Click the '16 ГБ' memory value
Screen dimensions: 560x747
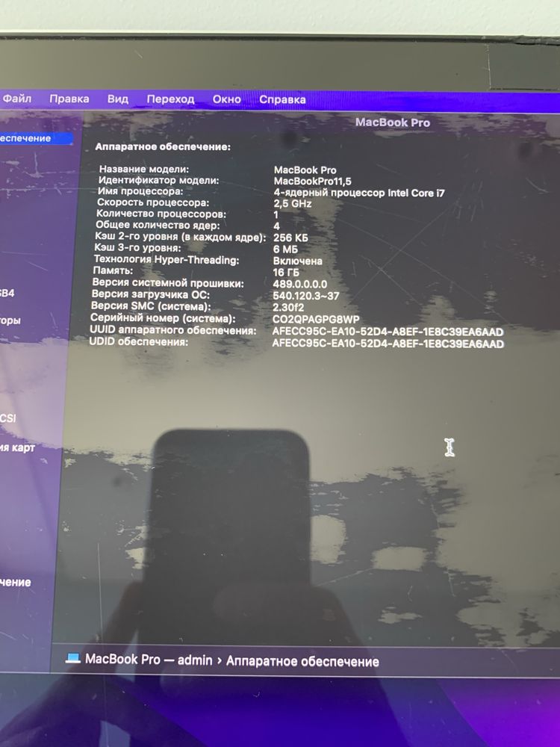tap(286, 273)
